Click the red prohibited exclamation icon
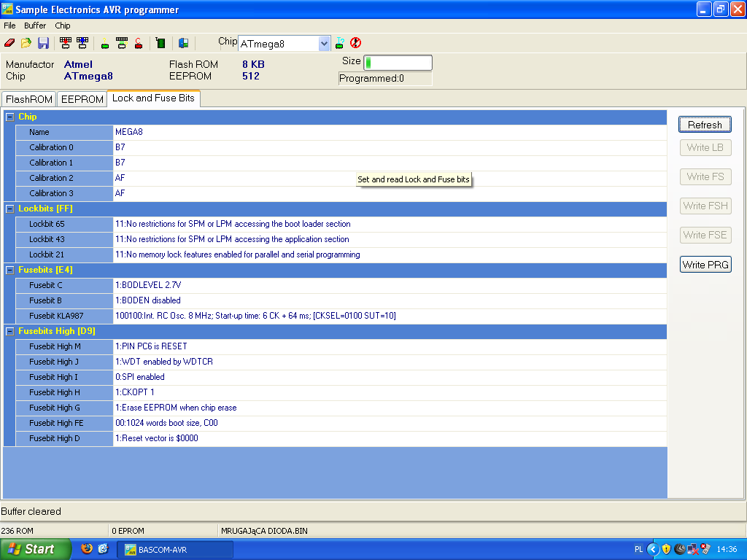 [x=355, y=43]
